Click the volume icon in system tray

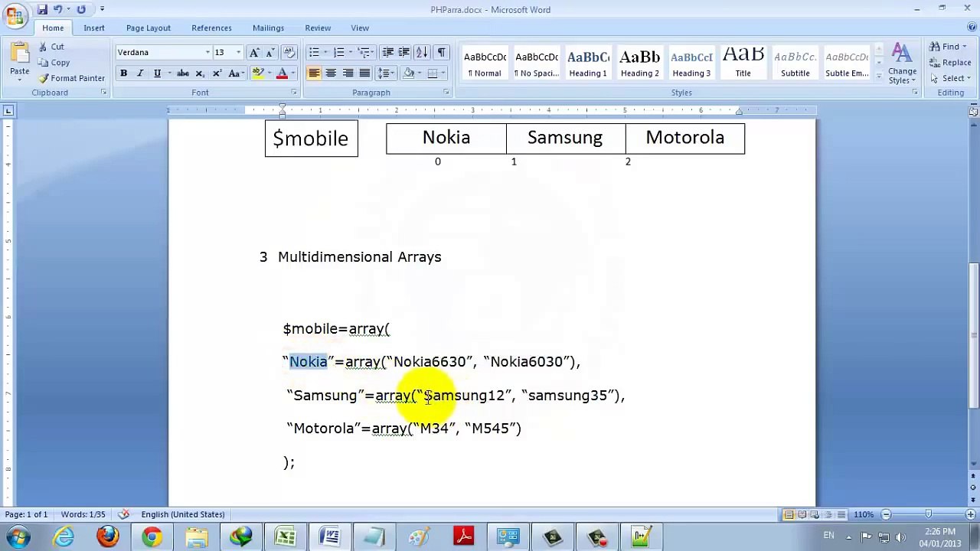pos(900,536)
